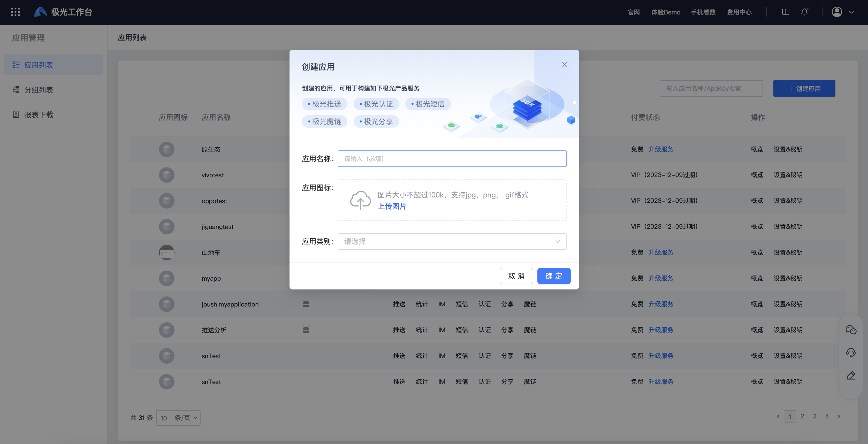This screenshot has width=868, height=444.
Task: Click the cloud upload icon
Action: point(360,200)
